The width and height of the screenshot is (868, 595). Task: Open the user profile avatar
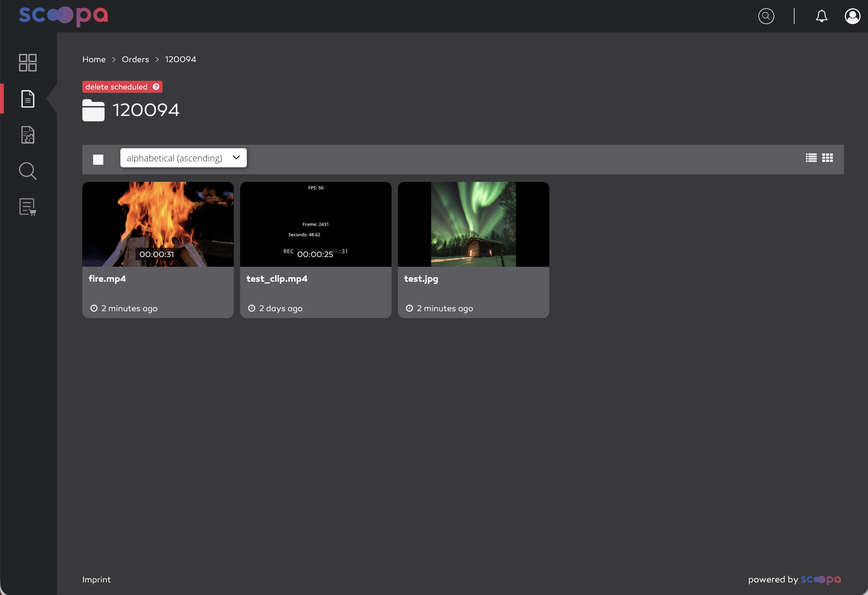pos(852,16)
